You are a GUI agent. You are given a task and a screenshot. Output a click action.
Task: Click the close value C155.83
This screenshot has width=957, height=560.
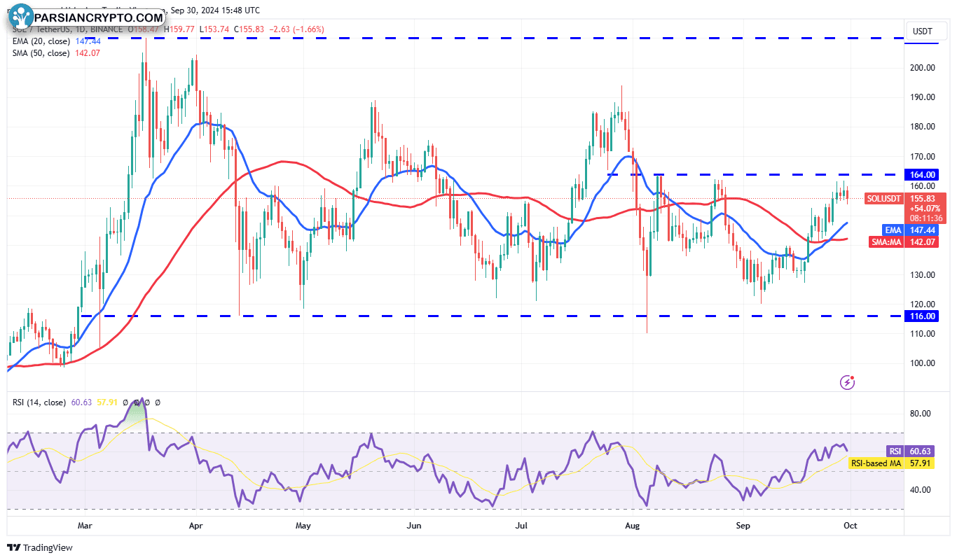coord(249,29)
